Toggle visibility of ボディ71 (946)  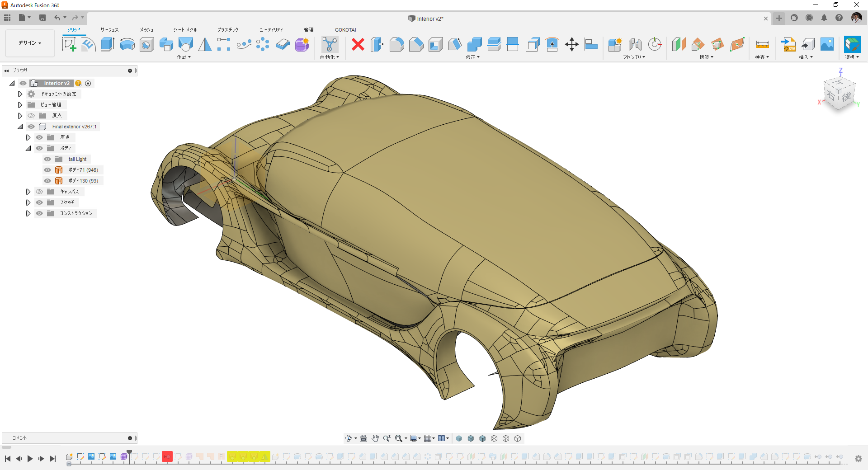[x=47, y=170]
